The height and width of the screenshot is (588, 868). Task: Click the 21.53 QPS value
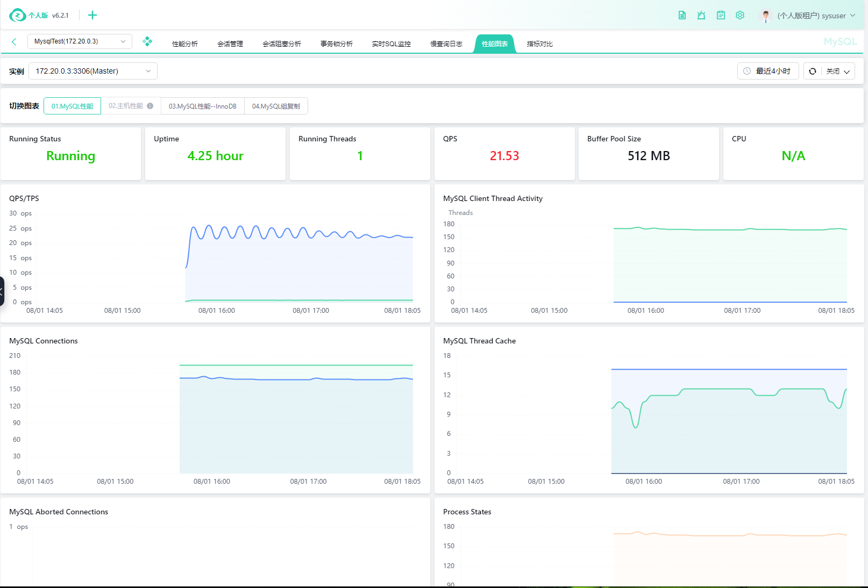pos(504,156)
